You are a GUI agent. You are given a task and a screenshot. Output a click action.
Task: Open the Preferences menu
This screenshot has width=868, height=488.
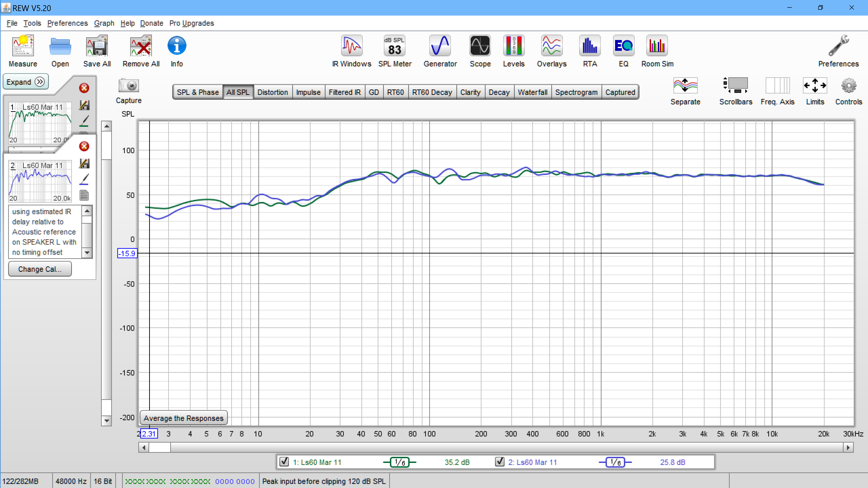click(x=67, y=23)
